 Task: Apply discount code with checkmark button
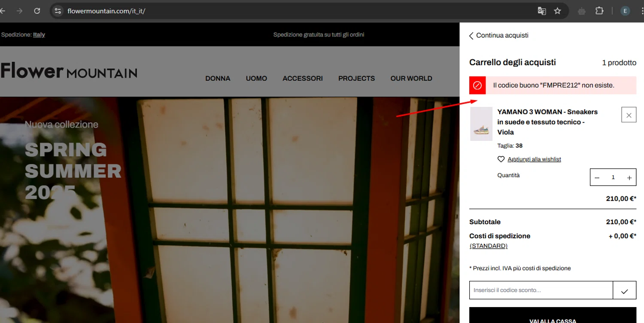coord(625,290)
